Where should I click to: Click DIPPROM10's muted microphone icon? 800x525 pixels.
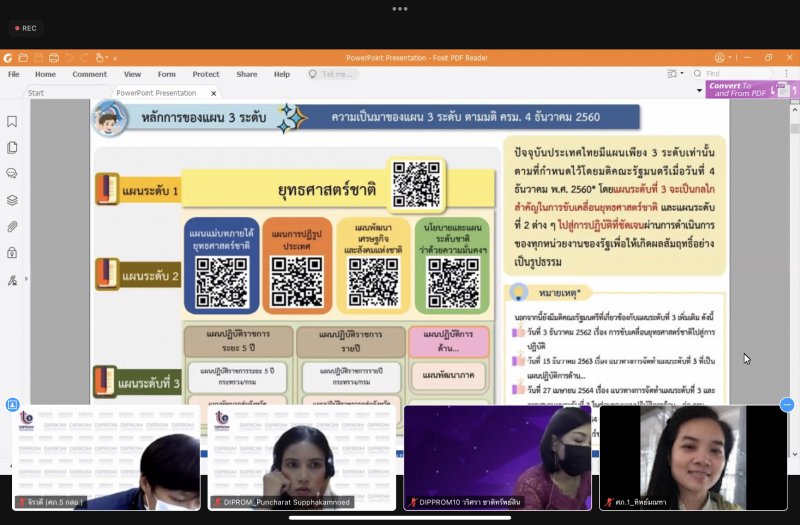coord(413,503)
